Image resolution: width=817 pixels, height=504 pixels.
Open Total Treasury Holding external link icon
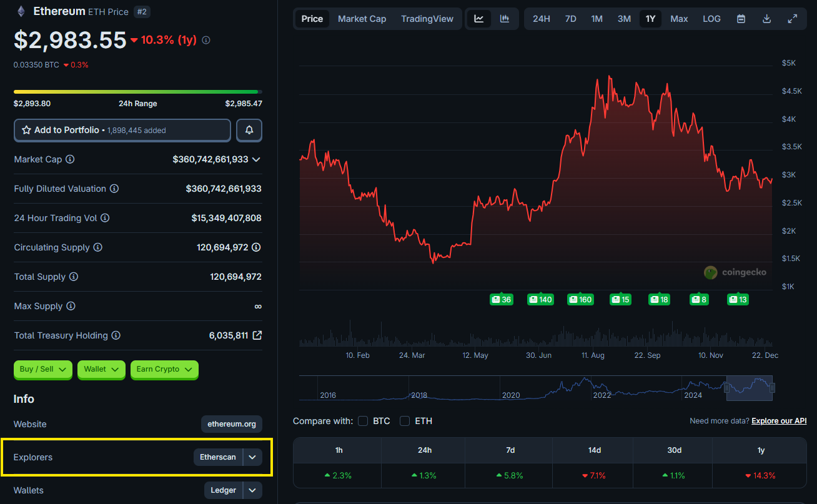pos(257,335)
